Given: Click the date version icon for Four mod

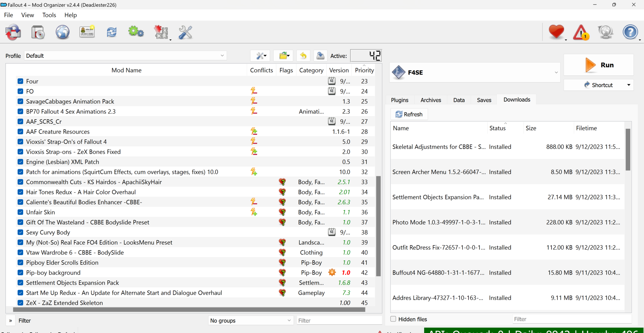Looking at the screenshot, I should [x=332, y=81].
